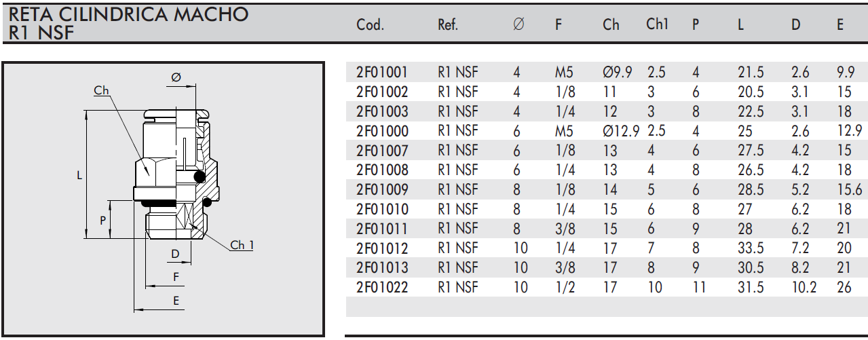Click the Ø9.9 value in the Ch column
The image size is (868, 340).
coord(618,73)
